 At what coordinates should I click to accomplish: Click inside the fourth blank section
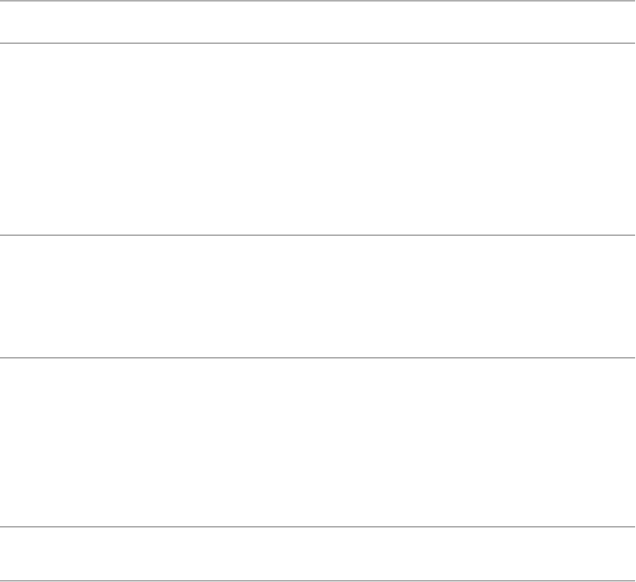point(318,442)
